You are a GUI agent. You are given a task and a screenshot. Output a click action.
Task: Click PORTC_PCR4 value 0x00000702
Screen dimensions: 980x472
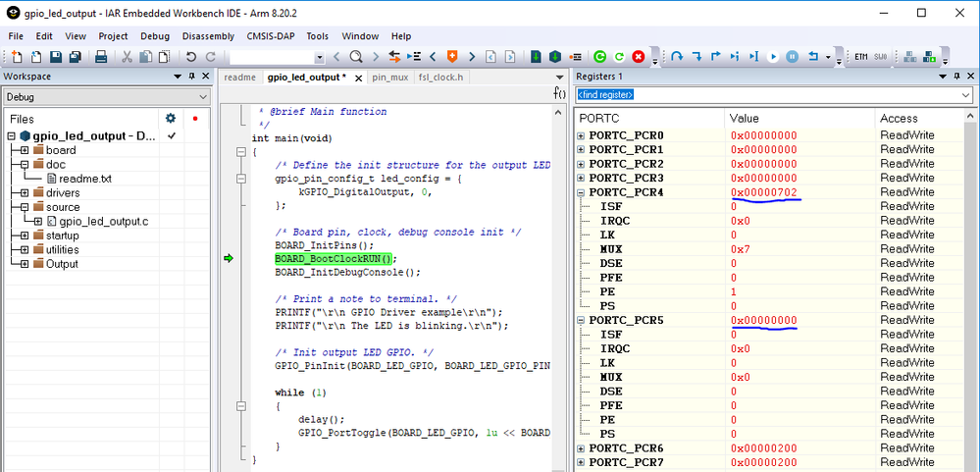[764, 192]
